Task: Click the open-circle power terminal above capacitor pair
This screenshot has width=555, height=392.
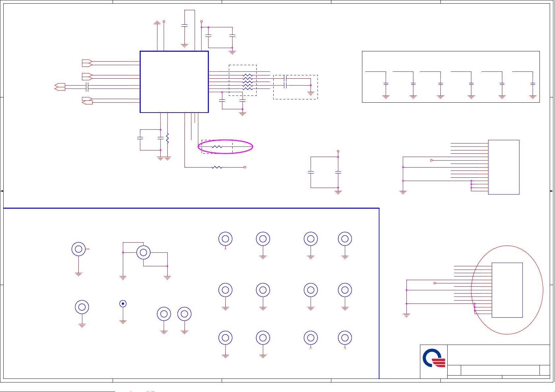Action: (x=338, y=151)
